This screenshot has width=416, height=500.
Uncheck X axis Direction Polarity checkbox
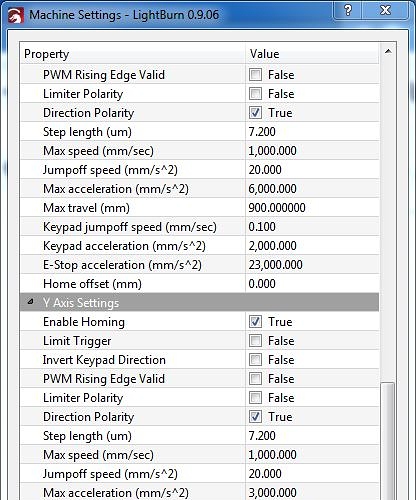(x=255, y=112)
